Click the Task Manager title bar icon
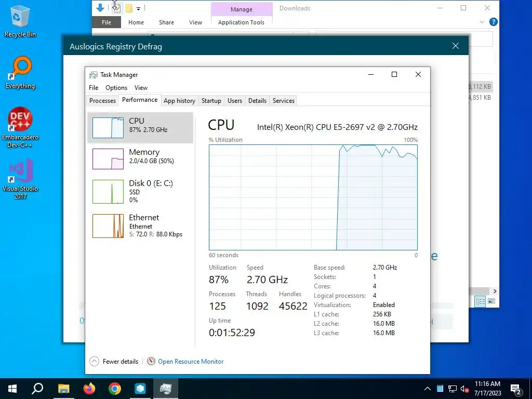532x399 pixels. 94,75
